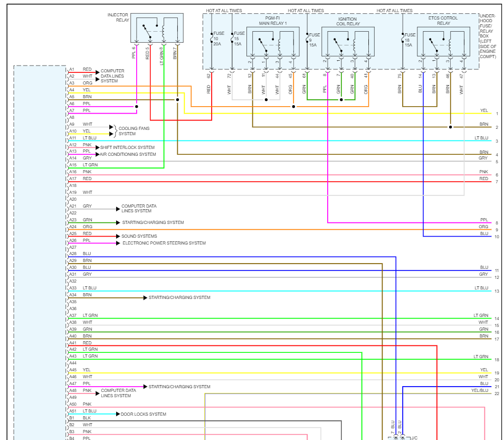504x440 pixels.
Task: Click the YEL/BLU wire label at output 22
Action: (x=480, y=390)
